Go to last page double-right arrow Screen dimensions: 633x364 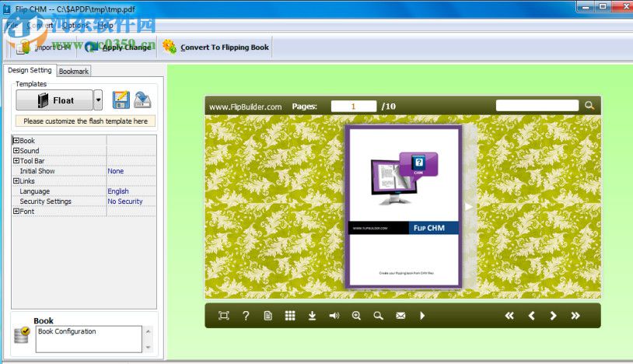[x=575, y=316]
